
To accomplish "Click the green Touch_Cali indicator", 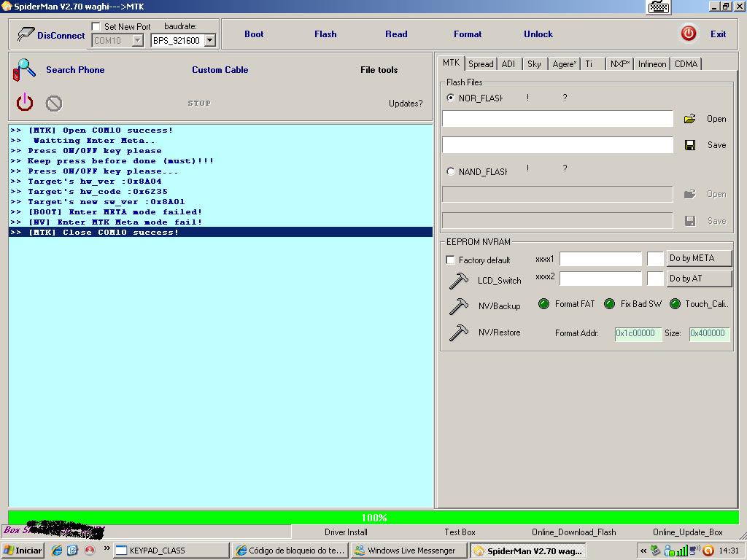I will (675, 304).
